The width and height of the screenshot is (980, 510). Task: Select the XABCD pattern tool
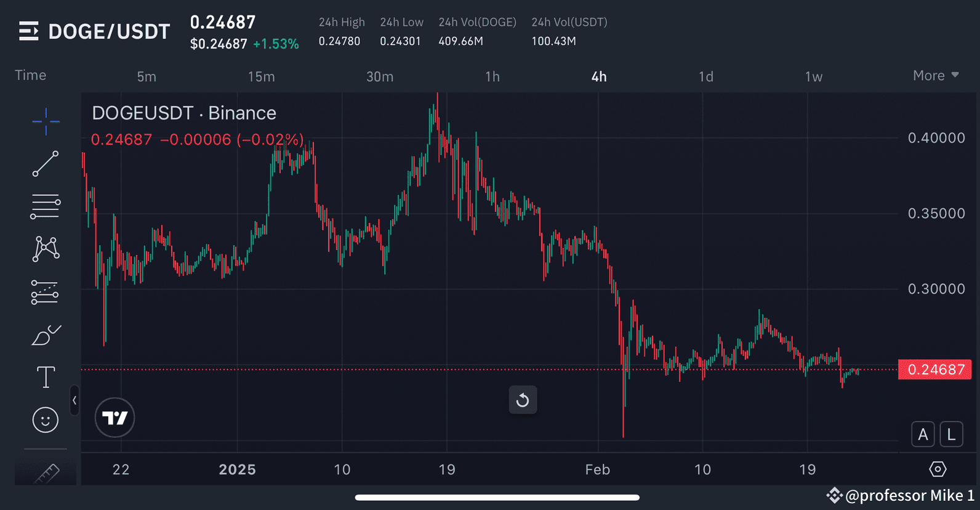[46, 249]
